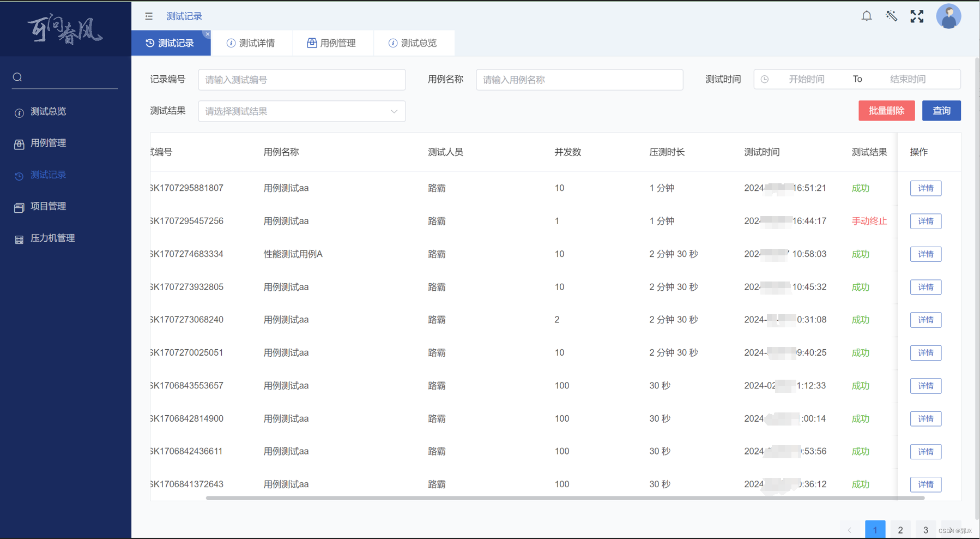
Task: Click the blue 查询 button
Action: click(x=941, y=111)
